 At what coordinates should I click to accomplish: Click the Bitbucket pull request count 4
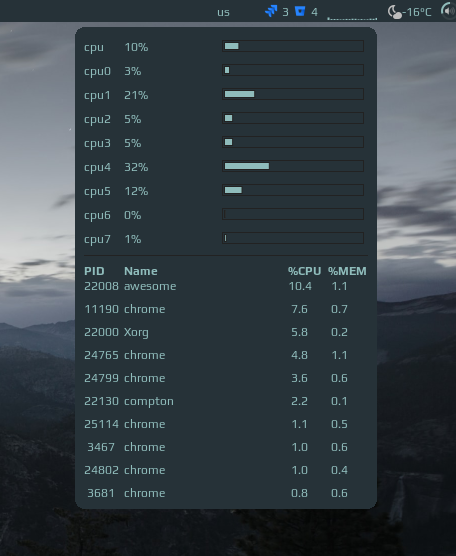coord(315,12)
